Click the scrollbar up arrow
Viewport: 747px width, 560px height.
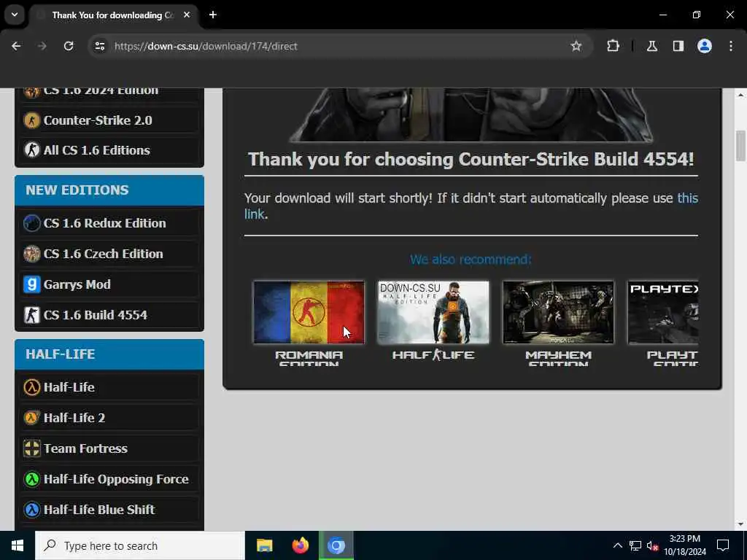741,96
